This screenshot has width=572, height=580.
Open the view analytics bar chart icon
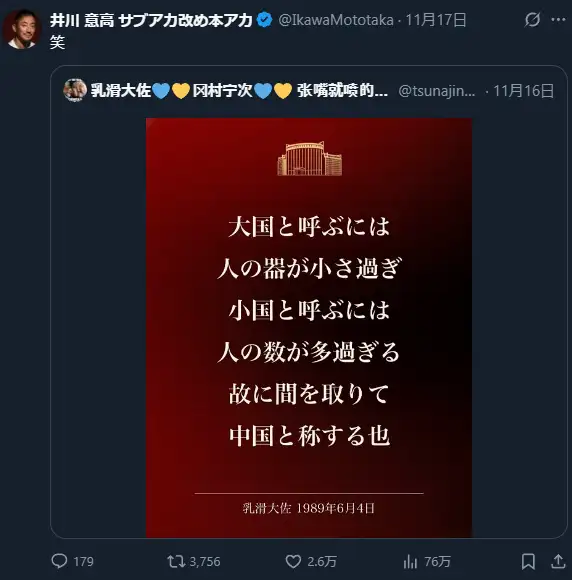click(410, 561)
